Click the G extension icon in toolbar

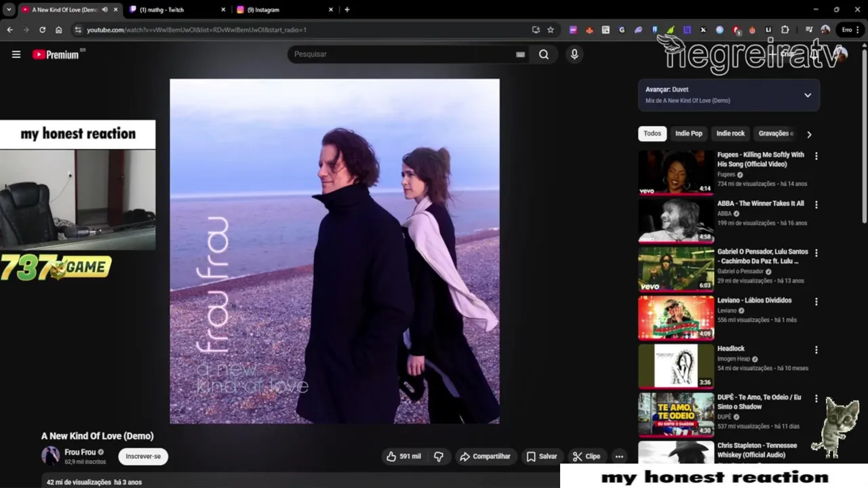tap(622, 30)
